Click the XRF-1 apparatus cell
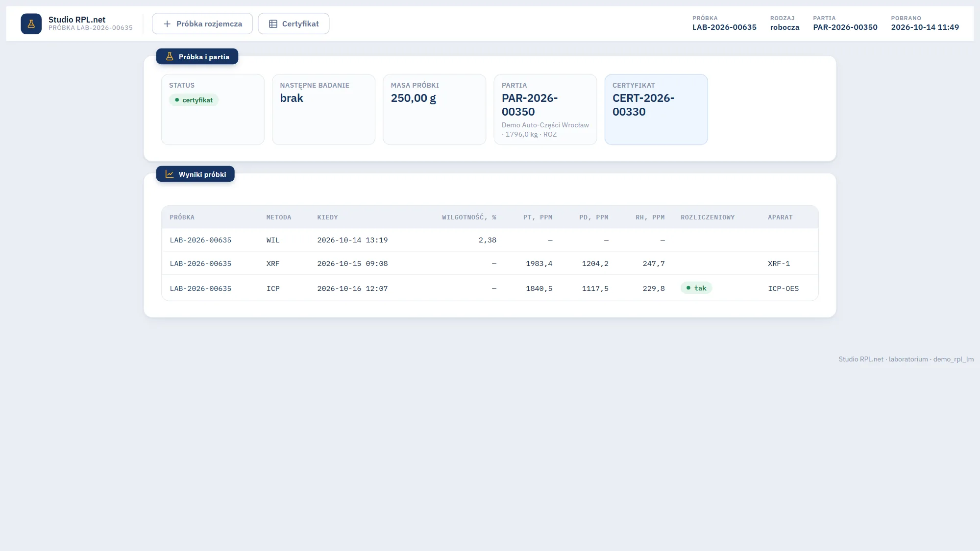 point(779,264)
